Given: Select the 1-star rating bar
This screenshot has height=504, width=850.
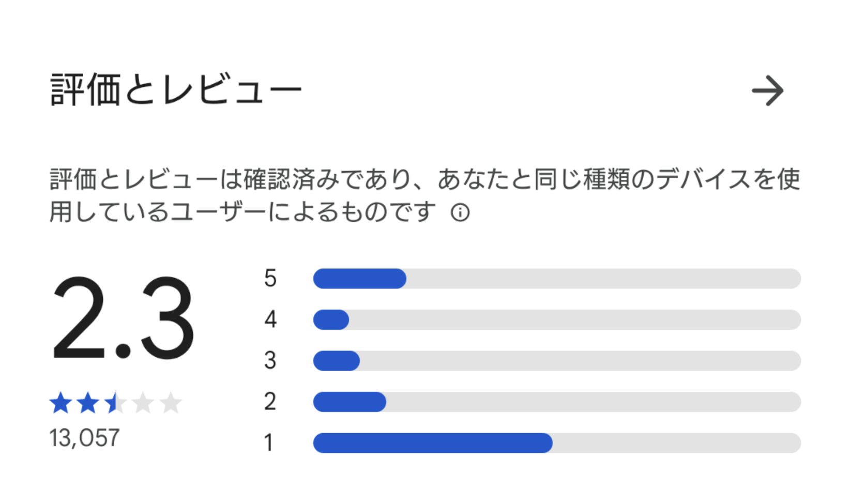Looking at the screenshot, I should click(x=557, y=443).
